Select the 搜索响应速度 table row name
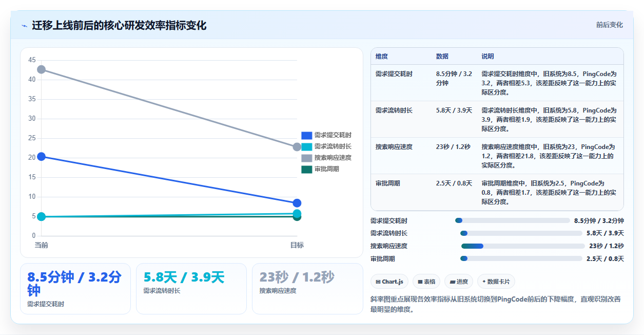Image resolution: width=644 pixels, height=335 pixels. pyautogui.click(x=394, y=147)
